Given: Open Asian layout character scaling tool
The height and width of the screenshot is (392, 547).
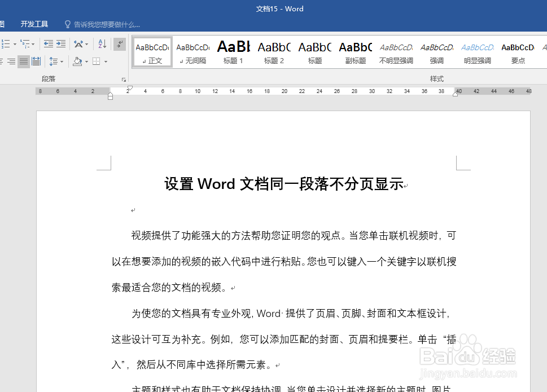Looking at the screenshot, I should [x=78, y=44].
